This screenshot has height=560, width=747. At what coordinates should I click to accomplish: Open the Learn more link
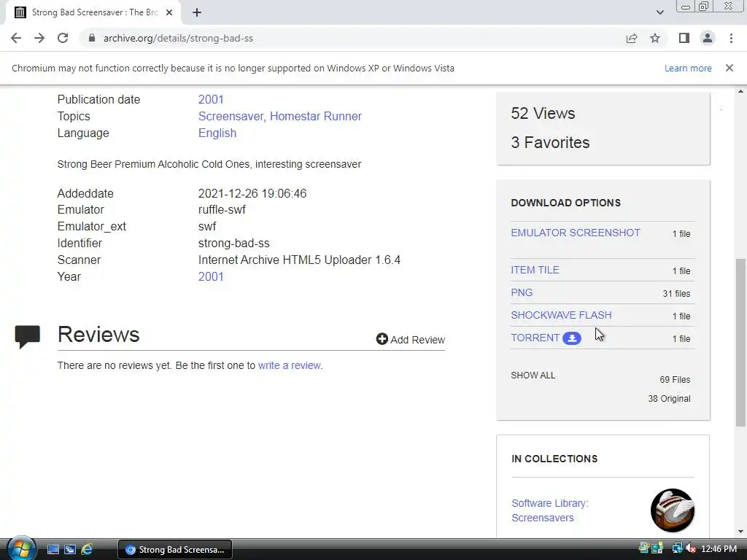(x=688, y=68)
